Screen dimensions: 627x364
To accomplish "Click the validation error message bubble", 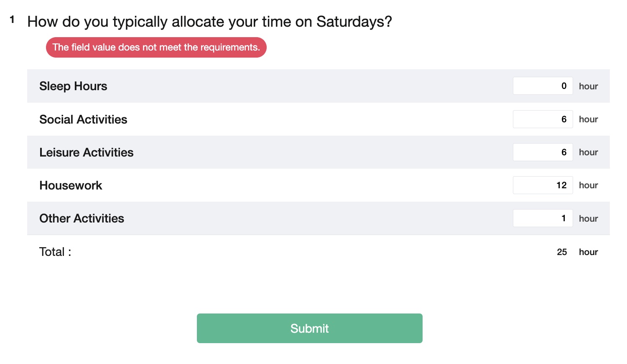I will click(156, 47).
